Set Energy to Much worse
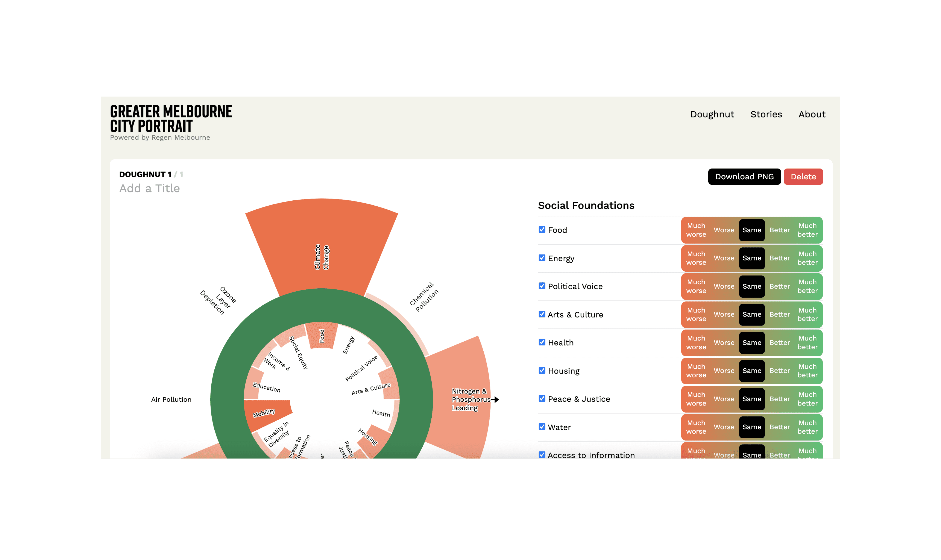 pyautogui.click(x=696, y=258)
